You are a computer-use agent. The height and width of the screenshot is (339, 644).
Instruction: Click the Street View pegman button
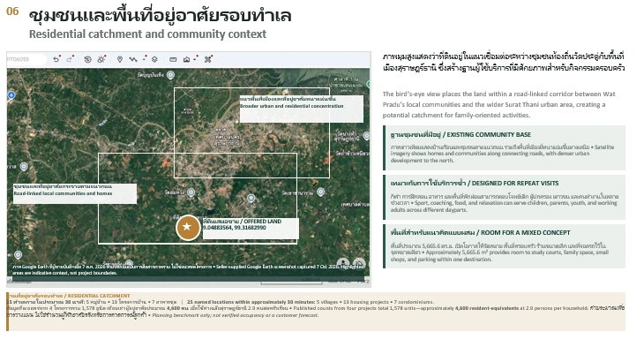pos(343,263)
